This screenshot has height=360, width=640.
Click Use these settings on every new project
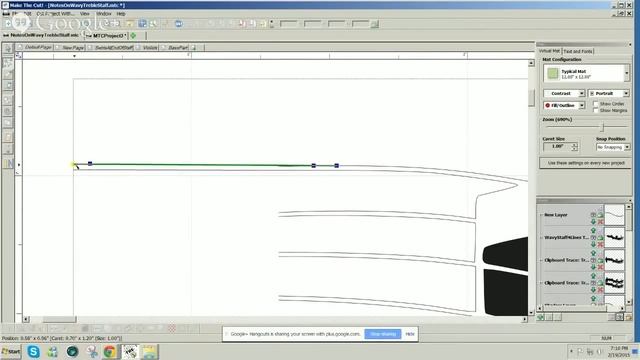tap(586, 163)
